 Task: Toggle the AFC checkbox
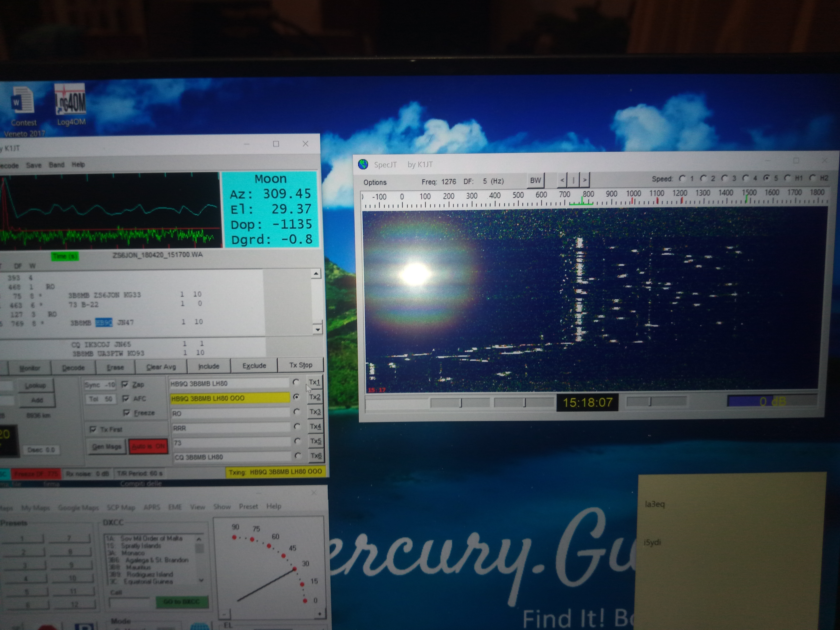(x=126, y=399)
